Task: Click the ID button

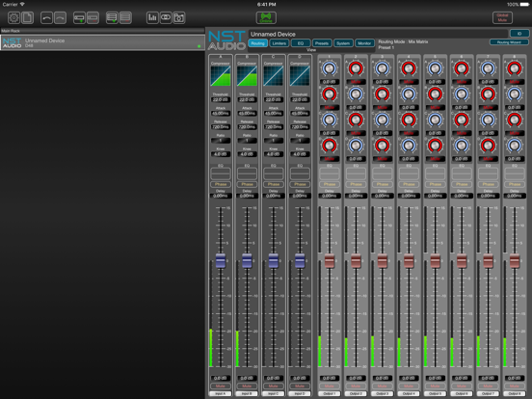Action: pyautogui.click(x=519, y=34)
